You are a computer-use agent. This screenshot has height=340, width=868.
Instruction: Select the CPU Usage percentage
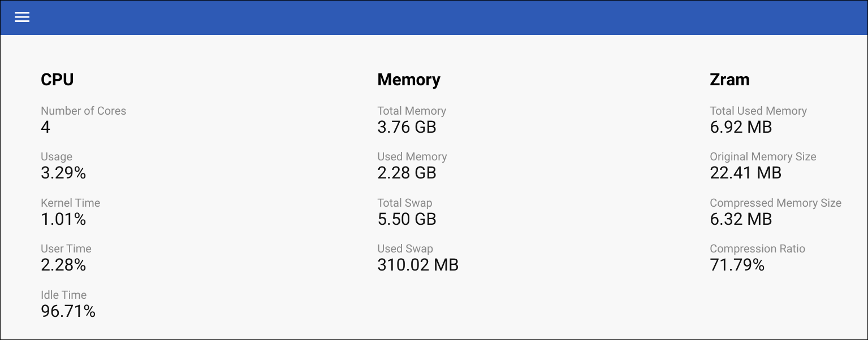point(63,173)
